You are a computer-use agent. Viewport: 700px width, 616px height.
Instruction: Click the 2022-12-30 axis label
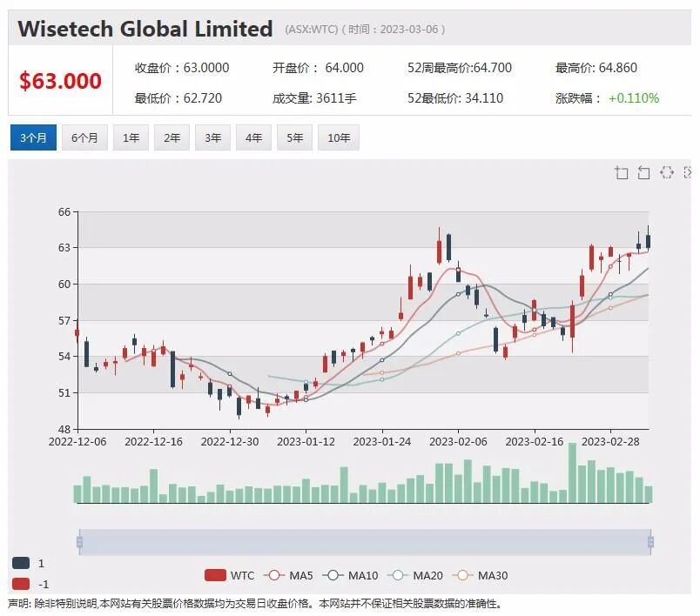[230, 442]
